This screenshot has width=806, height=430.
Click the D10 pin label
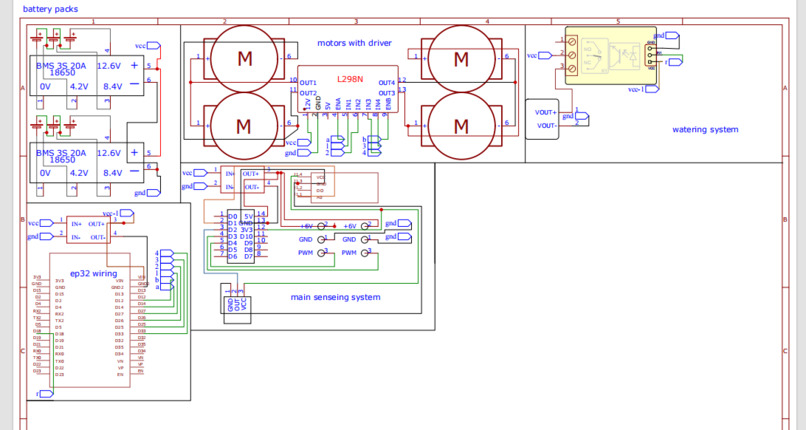(246, 236)
